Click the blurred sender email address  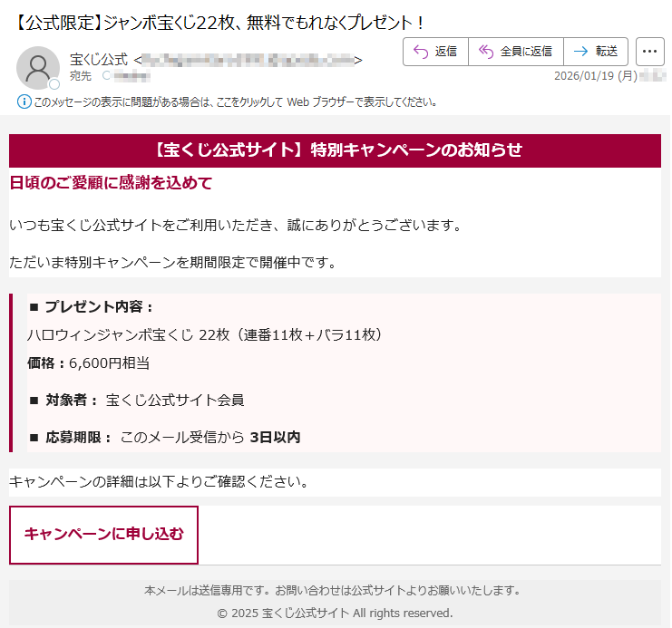point(248,60)
